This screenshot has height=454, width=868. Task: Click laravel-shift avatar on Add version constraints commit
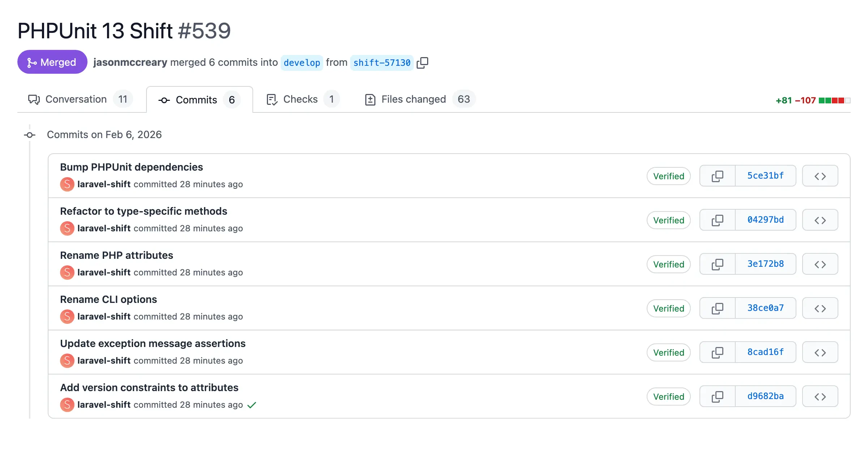(67, 405)
